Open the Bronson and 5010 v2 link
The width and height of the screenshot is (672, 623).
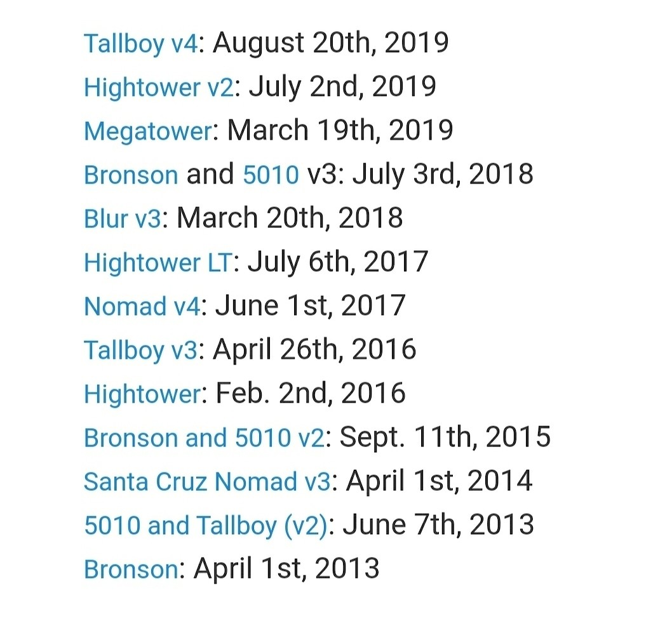[x=204, y=438]
